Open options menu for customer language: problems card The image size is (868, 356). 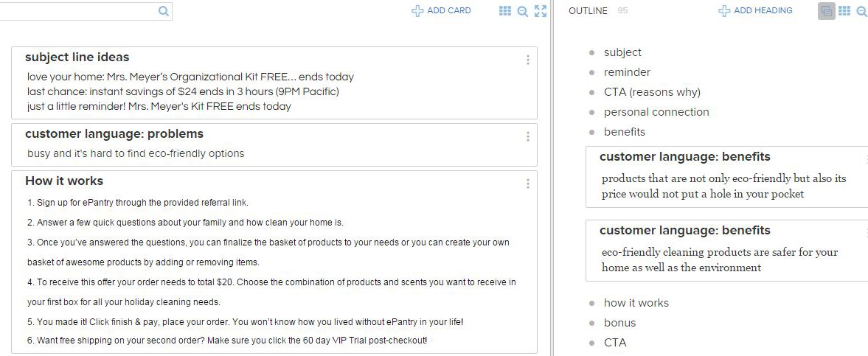(528, 136)
